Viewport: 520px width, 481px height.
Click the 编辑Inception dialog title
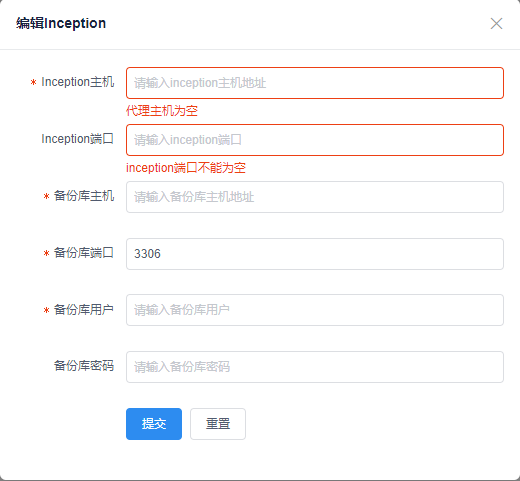coord(61,23)
